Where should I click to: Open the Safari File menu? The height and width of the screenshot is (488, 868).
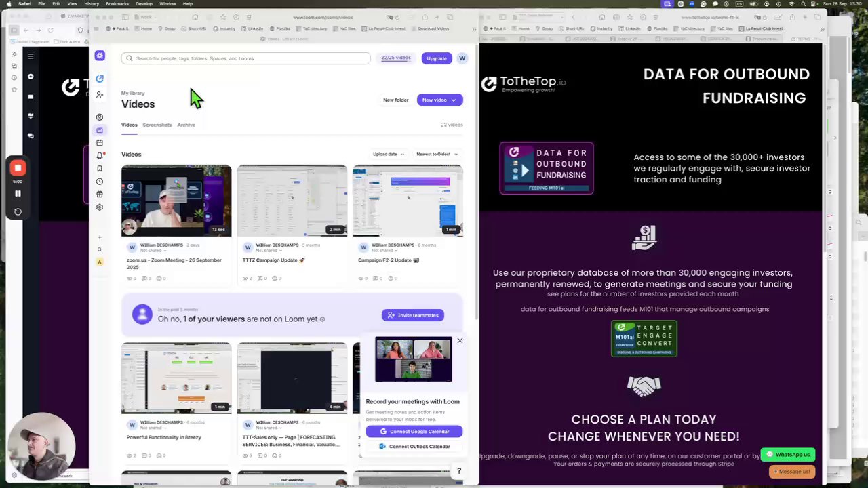click(x=41, y=3)
